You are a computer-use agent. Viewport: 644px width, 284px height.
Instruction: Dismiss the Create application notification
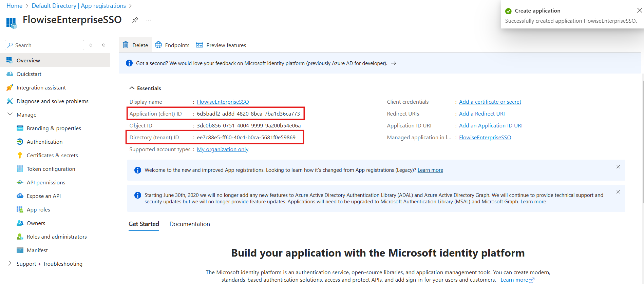tap(639, 11)
